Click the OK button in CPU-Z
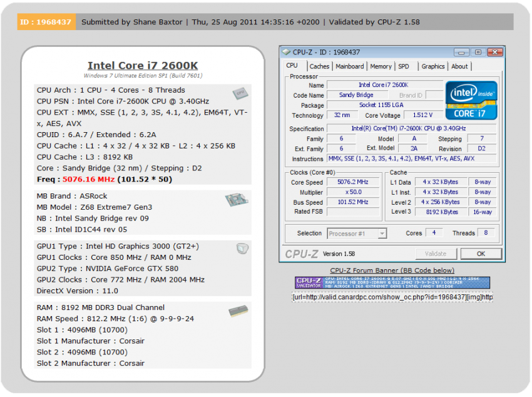532x397 pixels. tap(481, 254)
